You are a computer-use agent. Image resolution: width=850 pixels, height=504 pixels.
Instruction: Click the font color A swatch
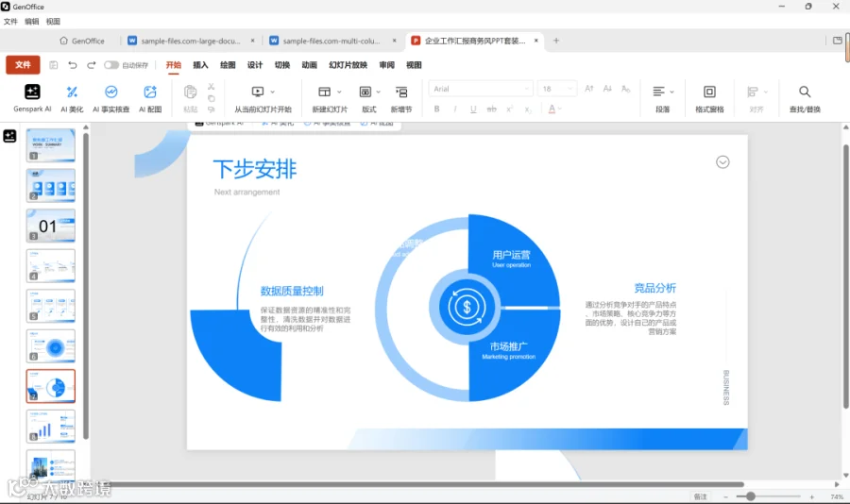552,109
